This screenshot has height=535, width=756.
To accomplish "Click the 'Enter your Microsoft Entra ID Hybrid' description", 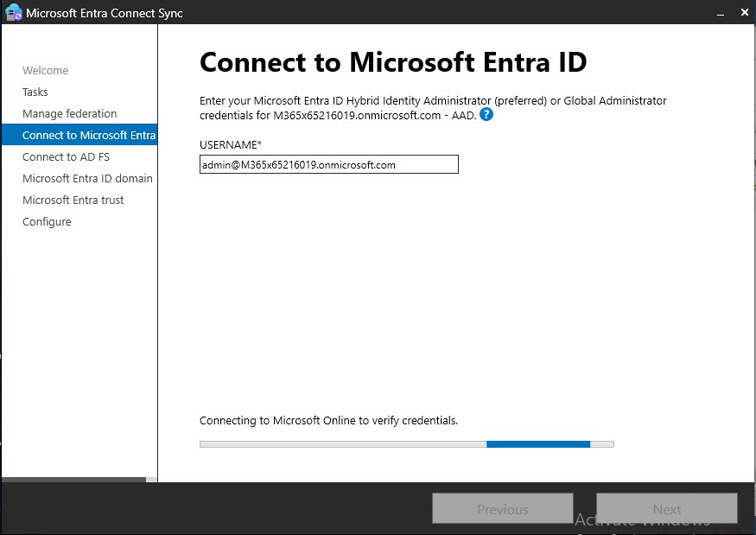I will pos(433,108).
